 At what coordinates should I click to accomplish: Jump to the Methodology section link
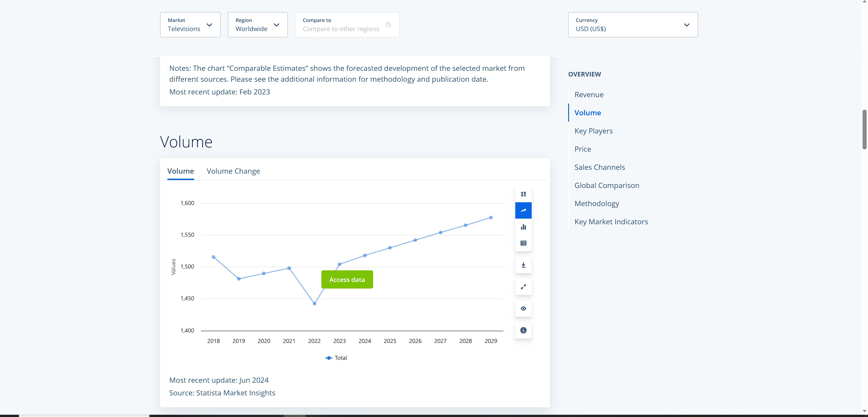click(597, 204)
